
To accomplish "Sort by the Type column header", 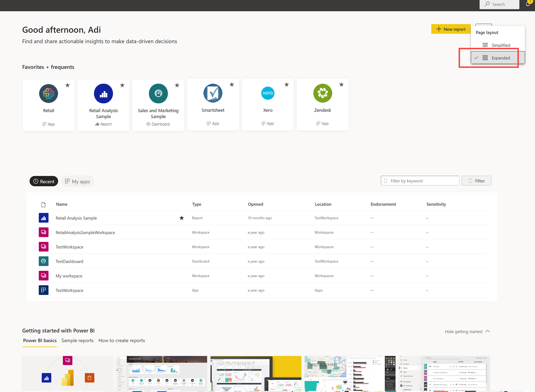I will (197, 204).
